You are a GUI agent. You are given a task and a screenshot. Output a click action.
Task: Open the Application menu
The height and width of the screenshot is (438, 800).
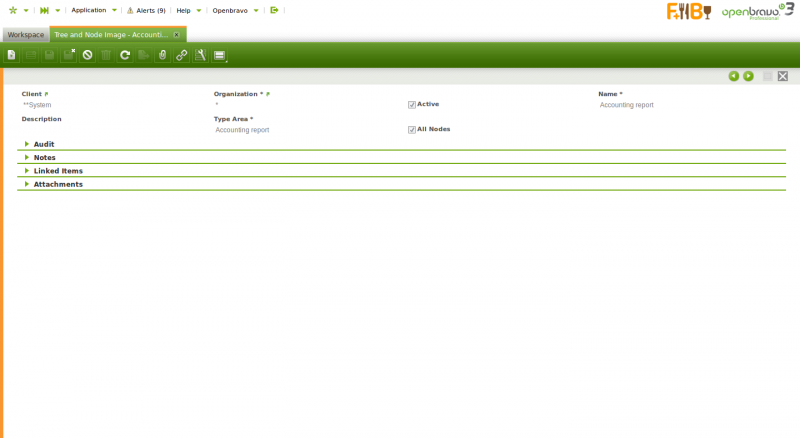(89, 10)
